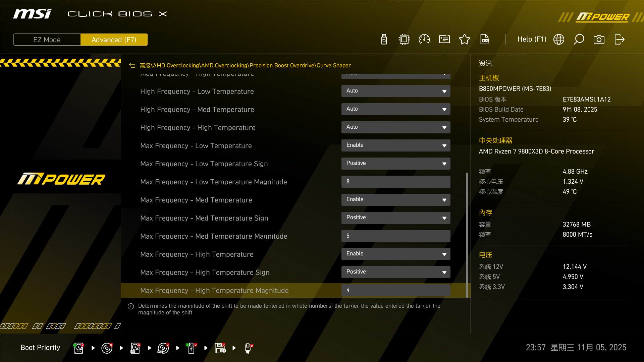The height and width of the screenshot is (362, 644).
Task: Open Max Frequency - Low Temperature Enable dropdown
Action: click(x=396, y=145)
